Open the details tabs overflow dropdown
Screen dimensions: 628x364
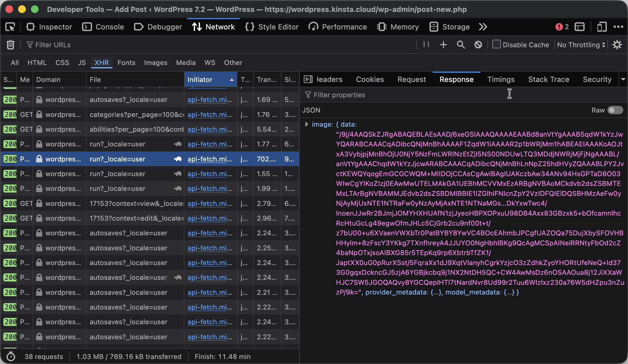coord(623,79)
